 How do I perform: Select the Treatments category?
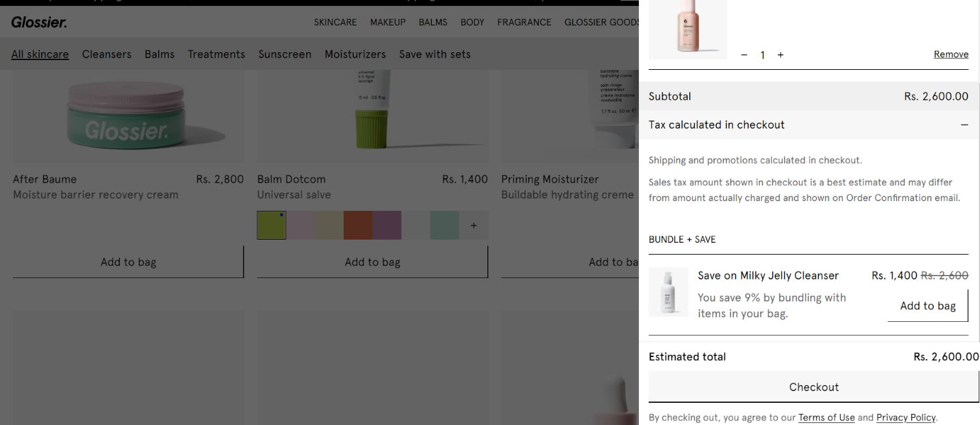click(x=216, y=54)
